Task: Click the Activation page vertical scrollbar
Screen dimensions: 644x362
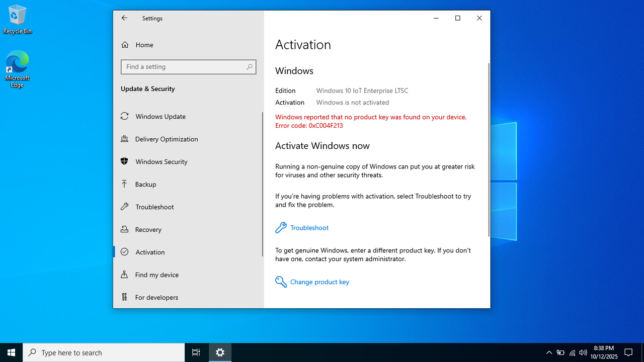Action: click(x=489, y=150)
